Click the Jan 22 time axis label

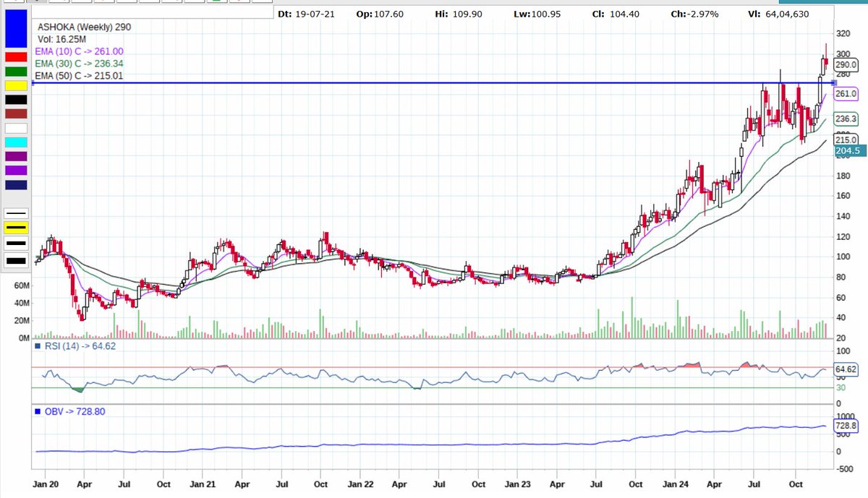pyautogui.click(x=359, y=484)
